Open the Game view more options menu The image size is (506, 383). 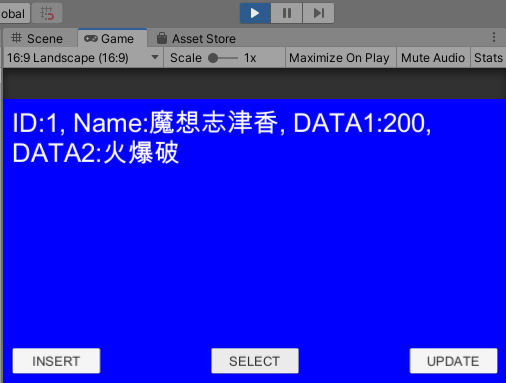click(494, 37)
